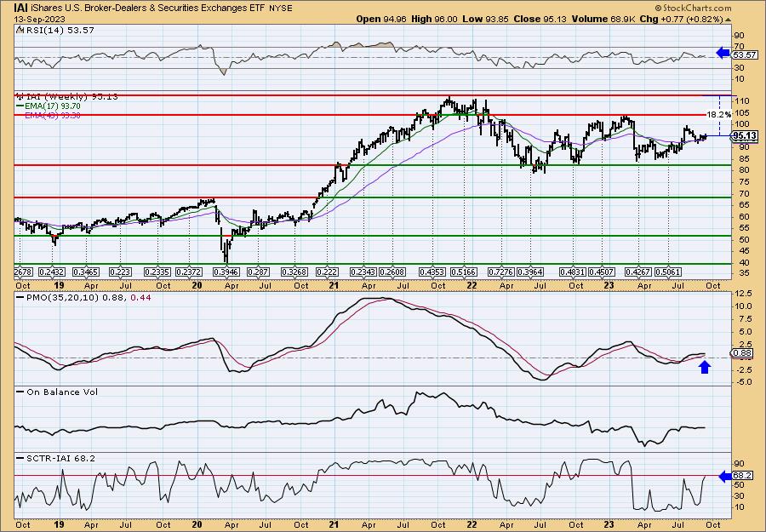
Task: Click the 0.88 PMO value tag on the axis
Action: pyautogui.click(x=741, y=353)
